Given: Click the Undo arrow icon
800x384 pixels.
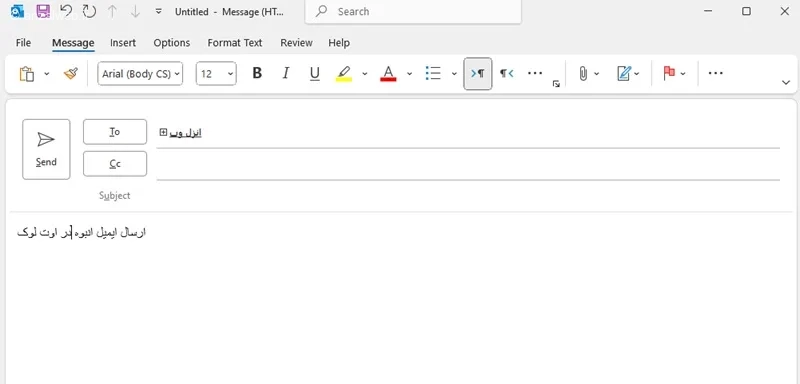Looking at the screenshot, I should (x=66, y=11).
